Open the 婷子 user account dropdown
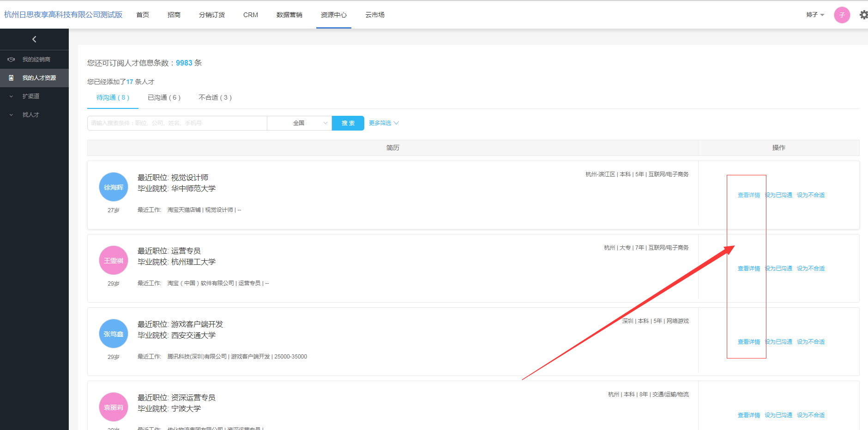The height and width of the screenshot is (430, 868). point(815,15)
